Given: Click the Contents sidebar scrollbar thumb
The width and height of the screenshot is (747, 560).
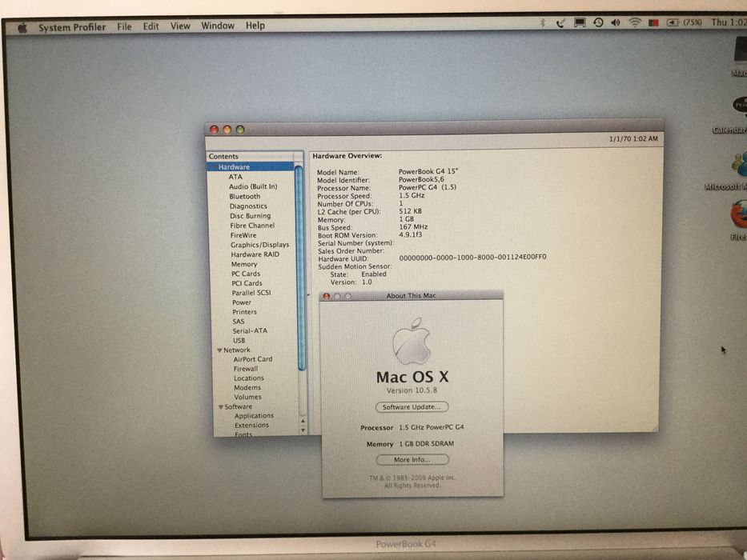Looking at the screenshot, I should (x=300, y=267).
